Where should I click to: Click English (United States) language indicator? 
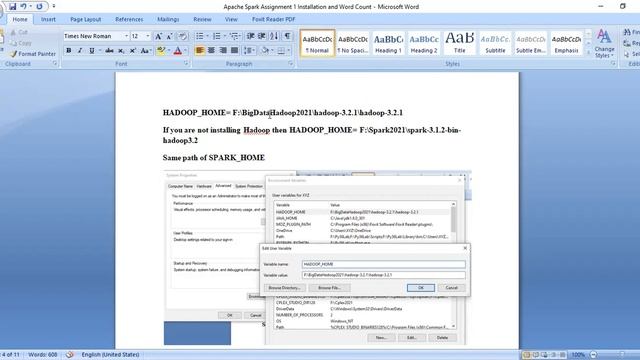click(110, 355)
